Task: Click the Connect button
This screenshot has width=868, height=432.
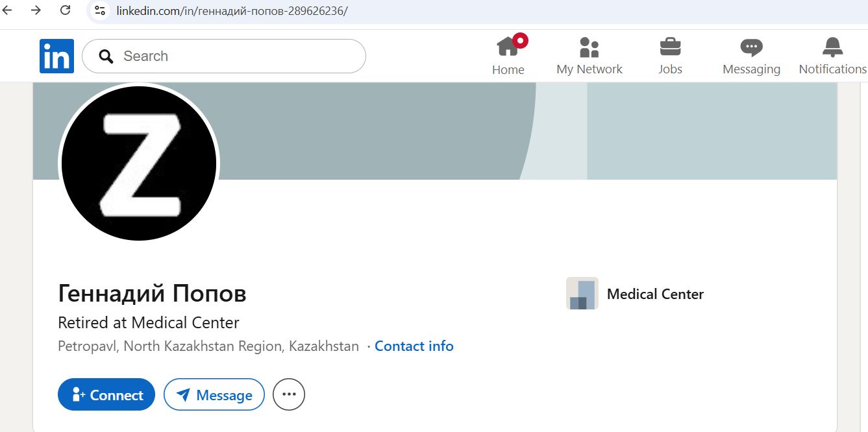Action: click(x=106, y=394)
